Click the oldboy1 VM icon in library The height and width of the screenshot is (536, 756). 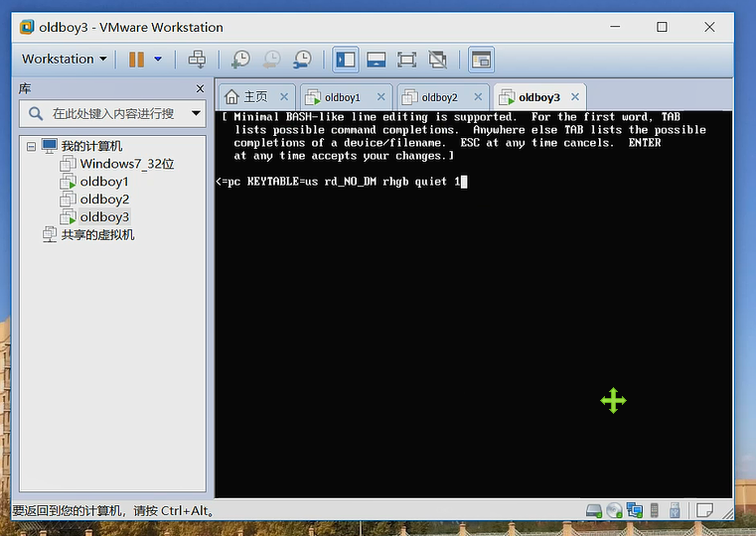point(68,182)
